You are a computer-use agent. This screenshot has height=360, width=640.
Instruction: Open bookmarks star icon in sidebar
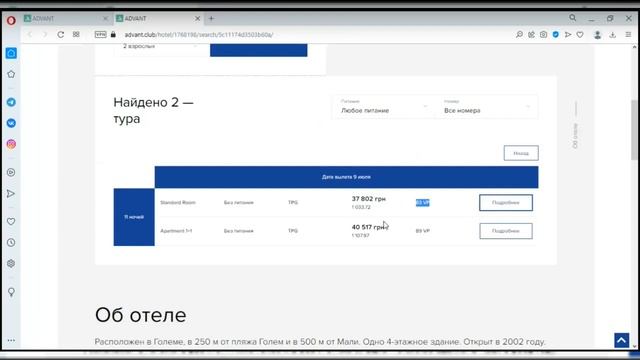coord(11,74)
